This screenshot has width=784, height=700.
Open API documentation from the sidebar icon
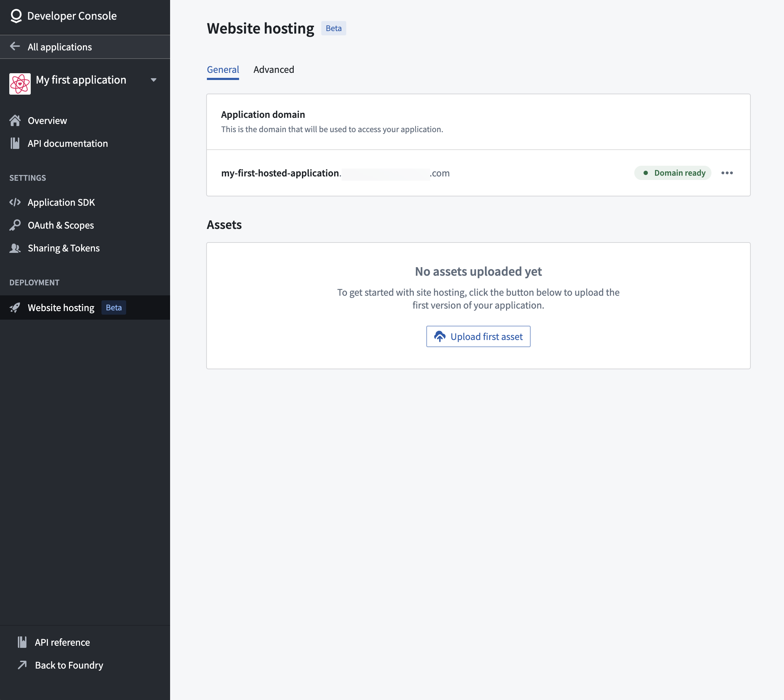click(x=15, y=143)
